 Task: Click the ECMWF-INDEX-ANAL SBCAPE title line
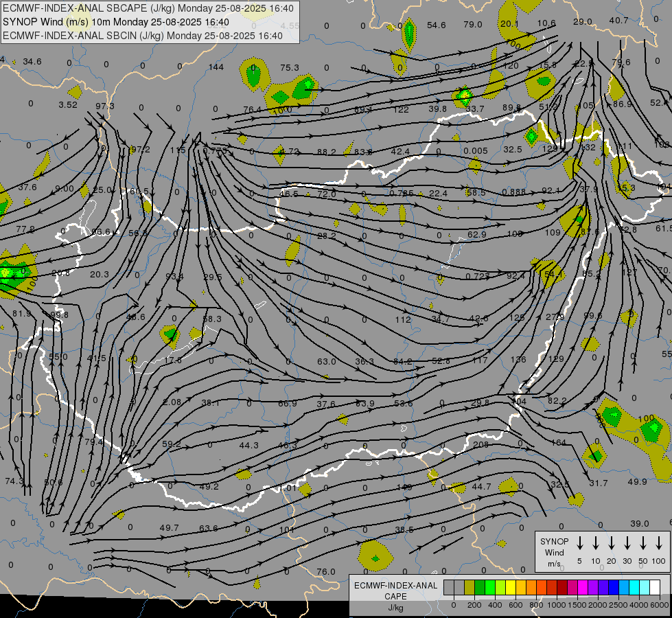click(148, 8)
